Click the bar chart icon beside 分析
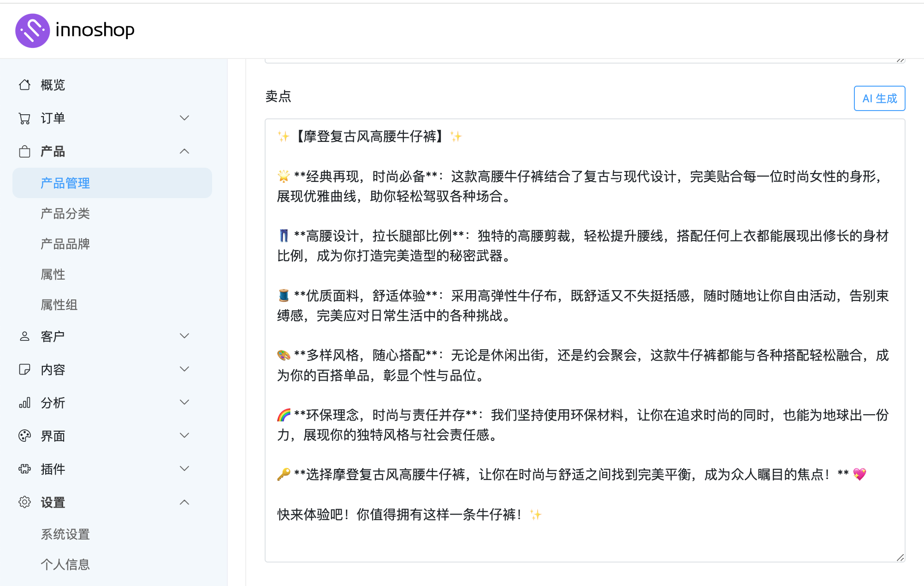This screenshot has width=924, height=586. click(x=24, y=403)
